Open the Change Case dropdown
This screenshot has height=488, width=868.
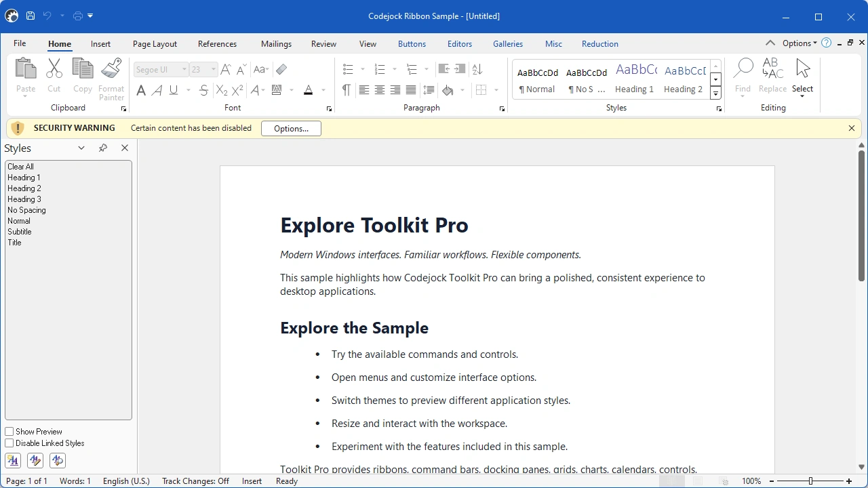click(x=261, y=69)
